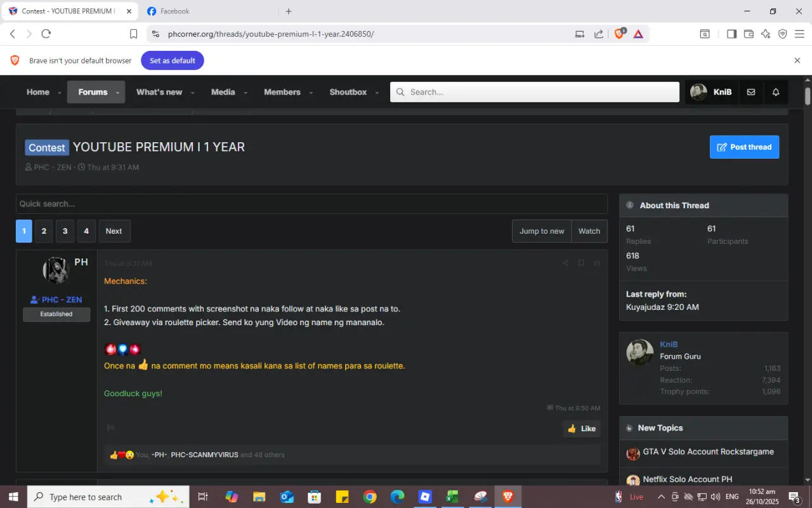Click Set as default button
This screenshot has width=812, height=508.
point(173,60)
